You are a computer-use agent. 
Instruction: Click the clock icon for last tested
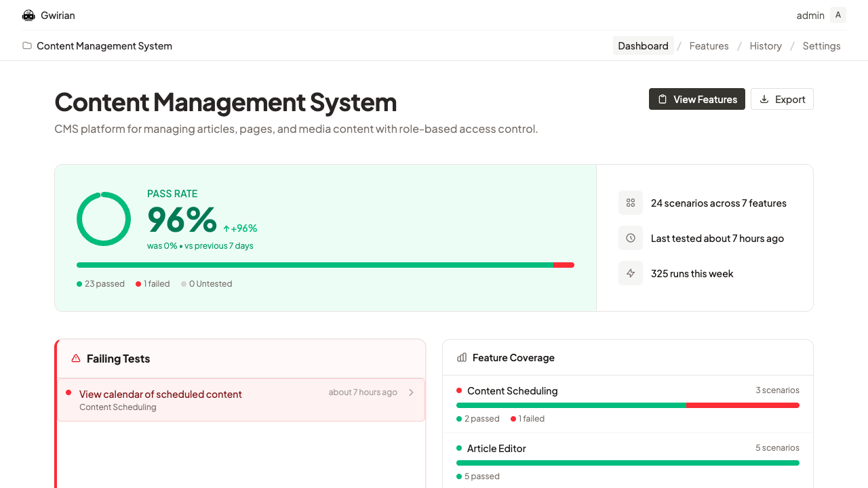631,238
